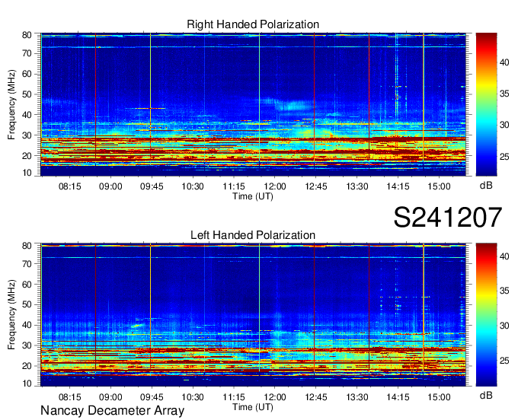Screen dimensions: 518x420
Task: Click the 40 dB label on Left Handed color bar
Action: [x=504, y=256]
